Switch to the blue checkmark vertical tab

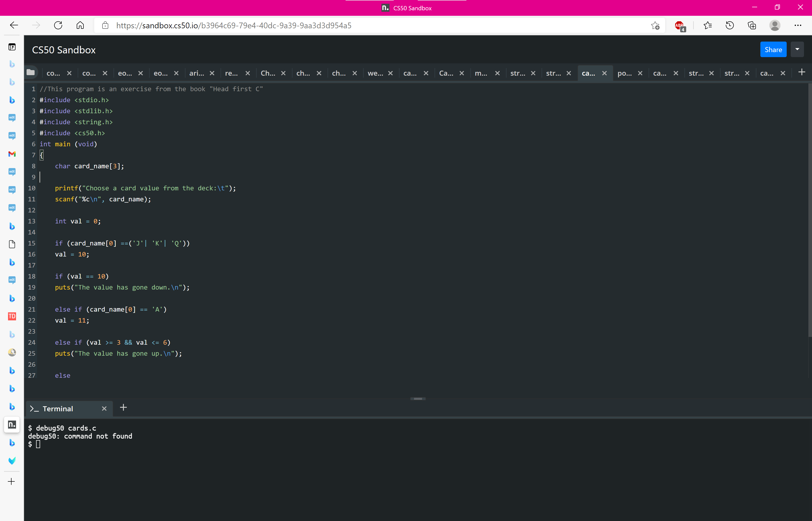coord(12,461)
